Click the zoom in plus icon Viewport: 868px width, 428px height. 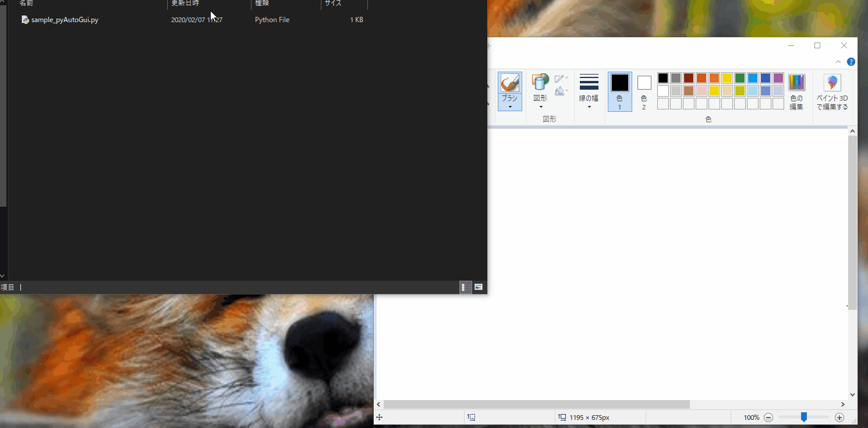click(x=839, y=418)
